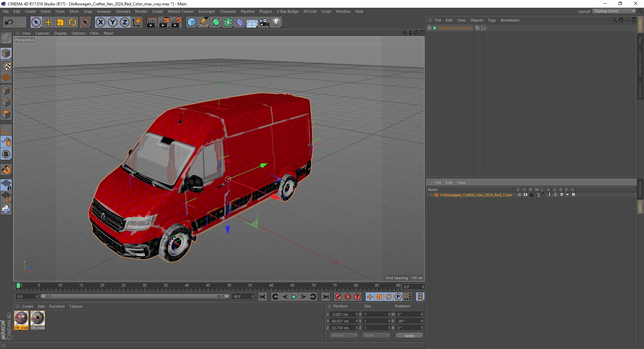Image resolution: width=644 pixels, height=349 pixels.
Task: Select the Scale tool
Action: pyautogui.click(x=60, y=22)
